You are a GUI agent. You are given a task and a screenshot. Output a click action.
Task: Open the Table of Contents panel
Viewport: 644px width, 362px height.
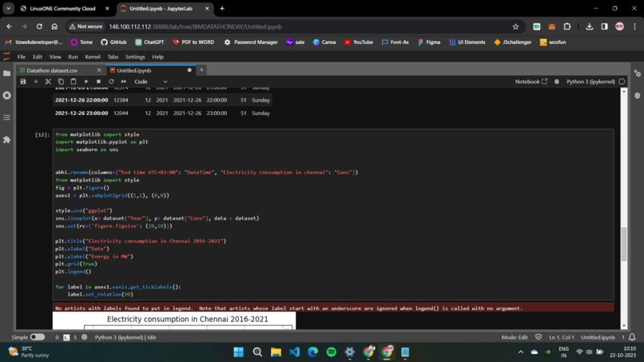tap(7, 117)
